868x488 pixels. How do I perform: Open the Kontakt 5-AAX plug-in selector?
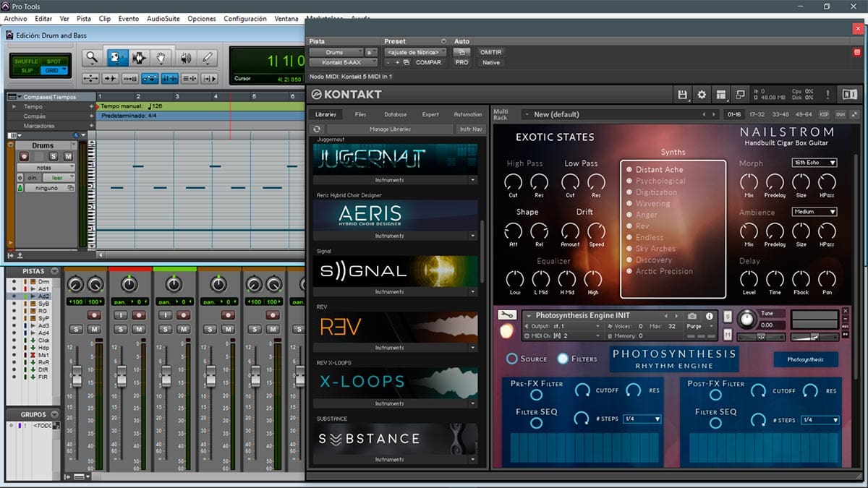(x=344, y=62)
